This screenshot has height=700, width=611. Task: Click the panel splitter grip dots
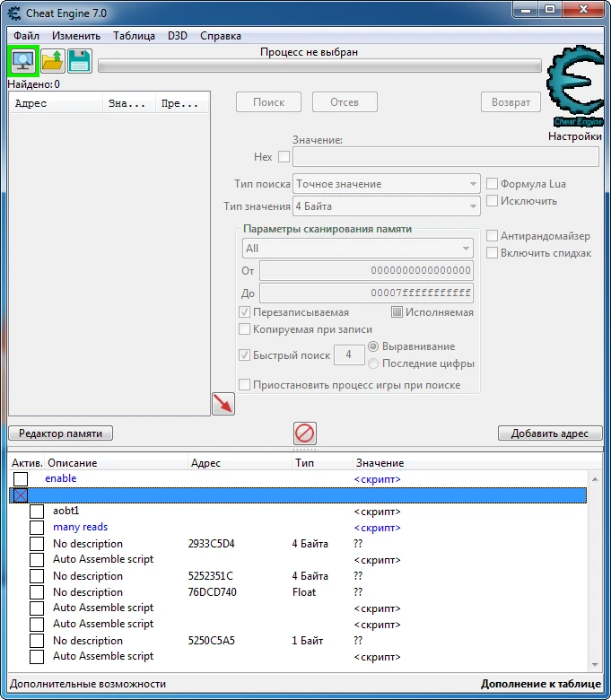click(305, 449)
